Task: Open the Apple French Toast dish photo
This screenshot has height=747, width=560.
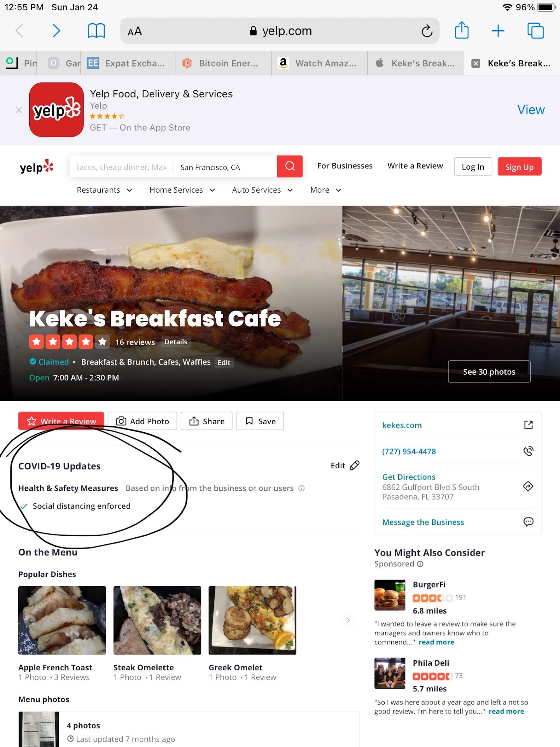Action: point(62,620)
